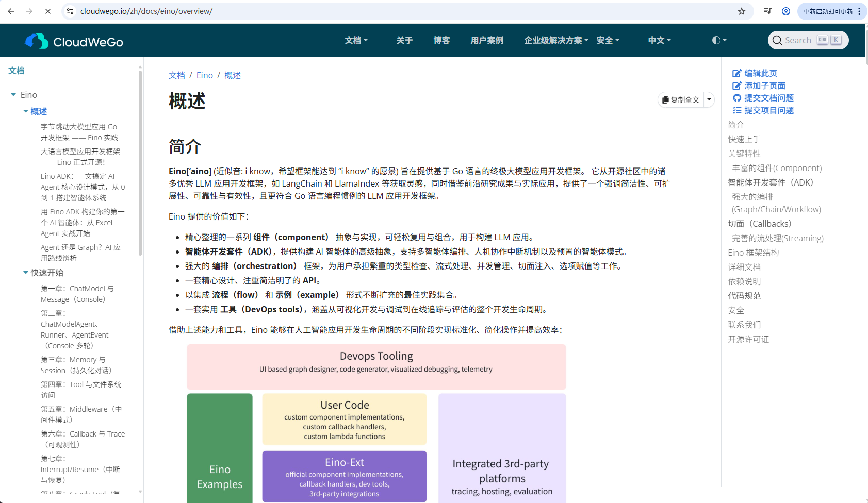The width and height of the screenshot is (868, 503).
Task: Click the left sidebar scrollbar thumb
Action: point(140,163)
